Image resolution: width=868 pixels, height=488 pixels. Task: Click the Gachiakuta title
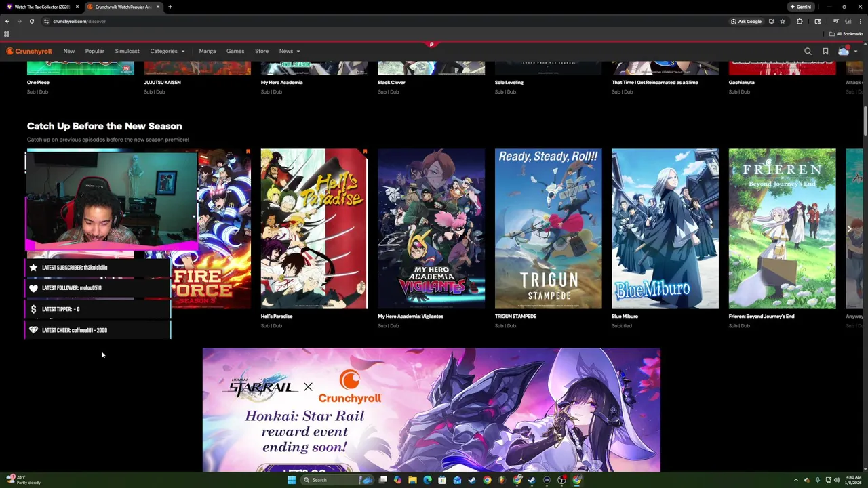pos(741,83)
